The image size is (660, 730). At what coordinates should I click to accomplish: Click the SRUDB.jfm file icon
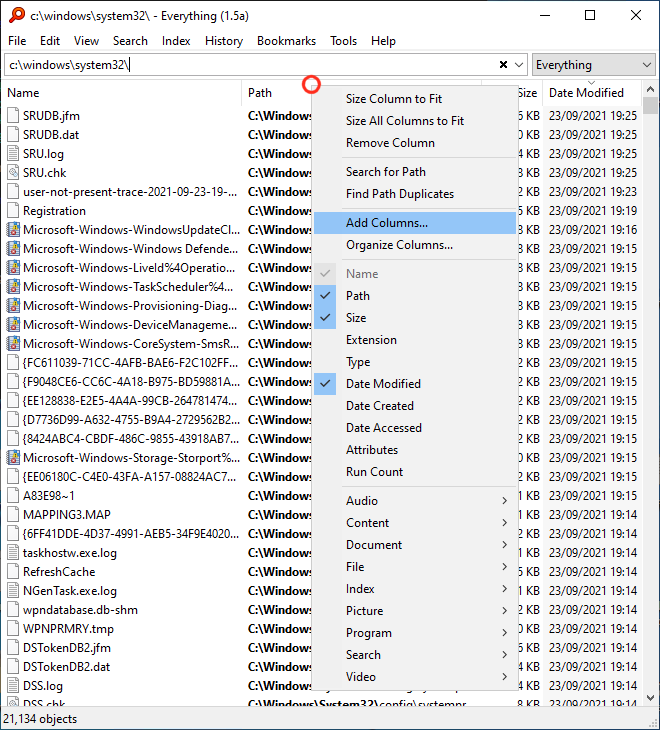click(13, 115)
